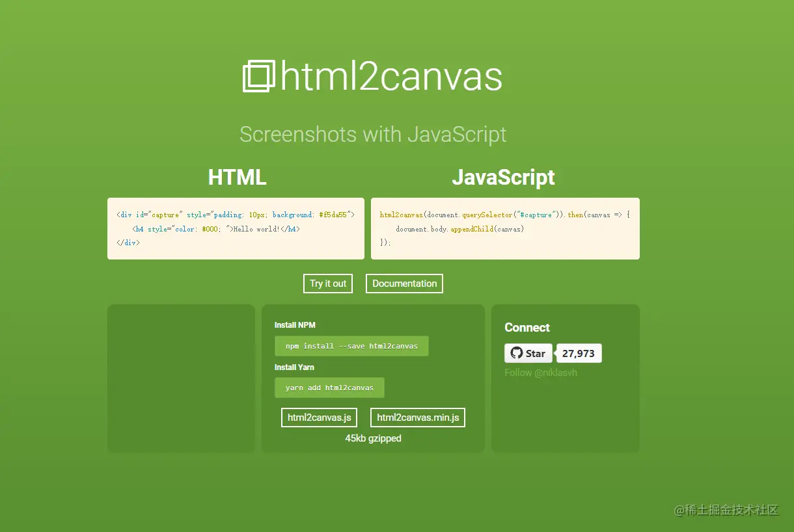This screenshot has height=532, width=794.
Task: Select the npm install --save html2canvas command
Action: coord(351,346)
